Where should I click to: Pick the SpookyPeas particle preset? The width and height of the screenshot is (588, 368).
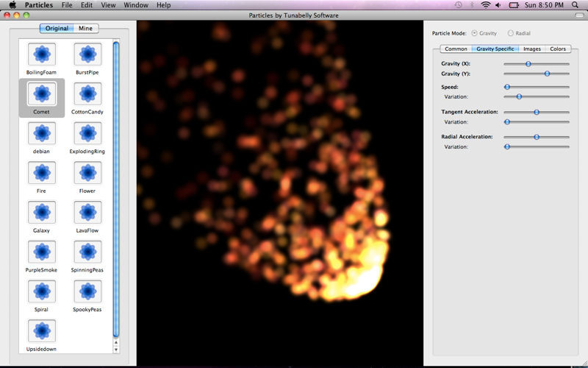click(x=87, y=292)
